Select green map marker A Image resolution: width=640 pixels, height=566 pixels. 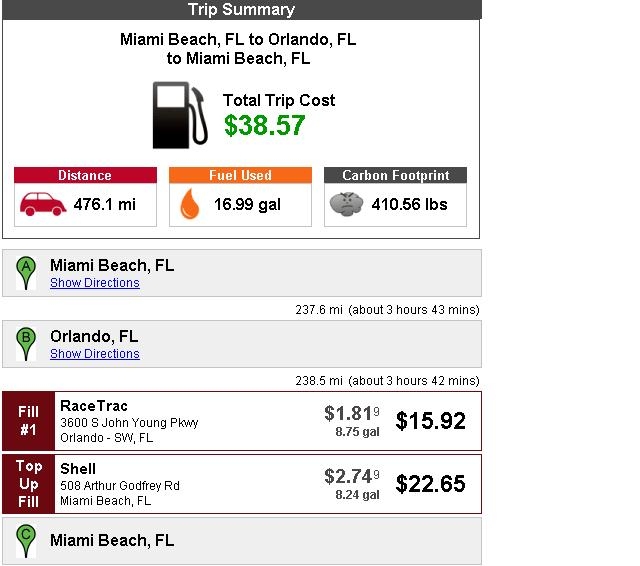(27, 272)
